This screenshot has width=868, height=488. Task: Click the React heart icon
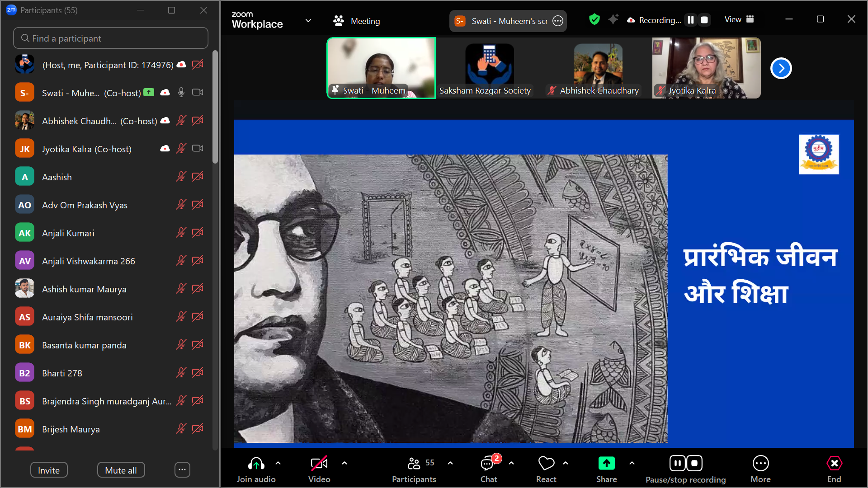546,464
